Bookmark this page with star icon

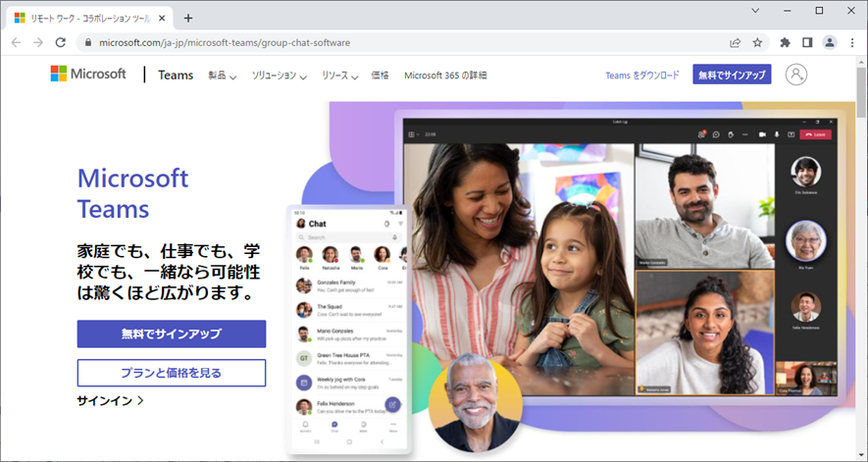pos(757,42)
